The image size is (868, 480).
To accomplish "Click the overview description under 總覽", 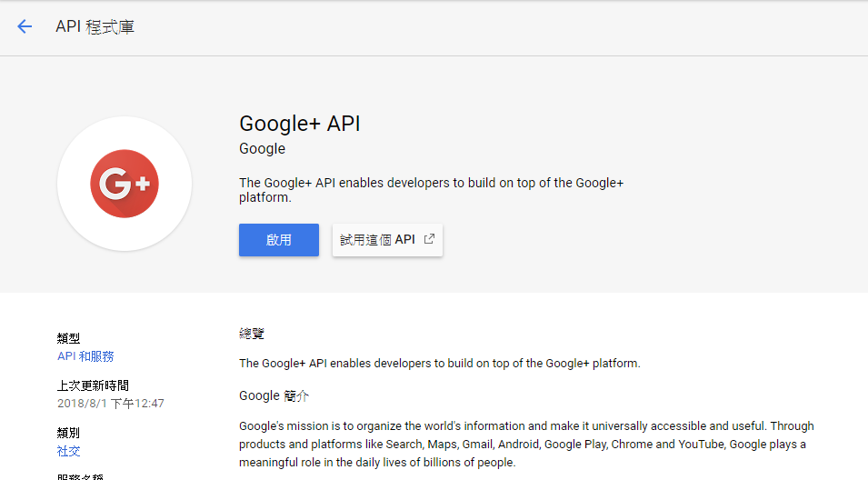I will pyautogui.click(x=440, y=364).
